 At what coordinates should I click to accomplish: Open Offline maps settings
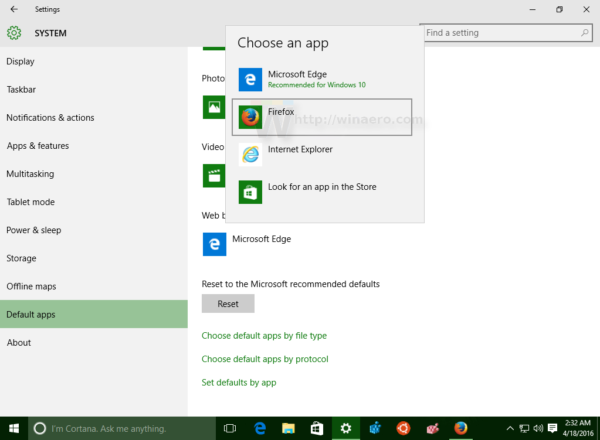(94, 286)
